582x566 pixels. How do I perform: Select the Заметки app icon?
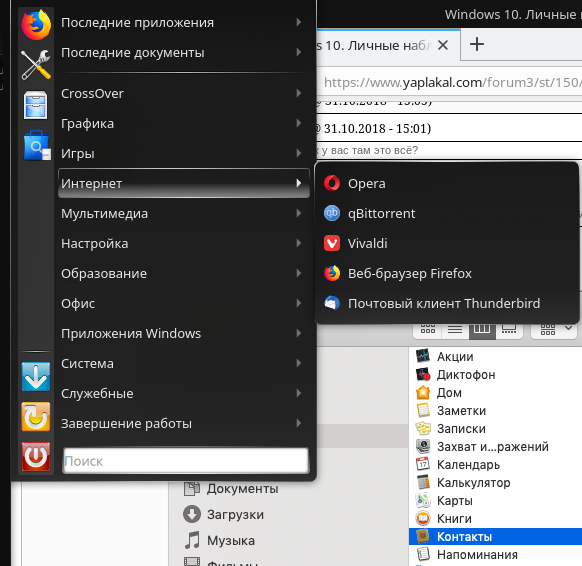[x=423, y=410]
